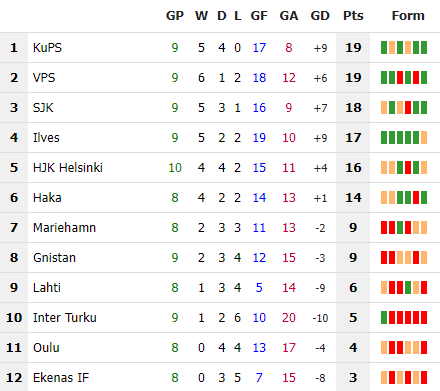The width and height of the screenshot is (440, 391).
Task: Click KuPS's first green form bar
Action: [x=384, y=48]
